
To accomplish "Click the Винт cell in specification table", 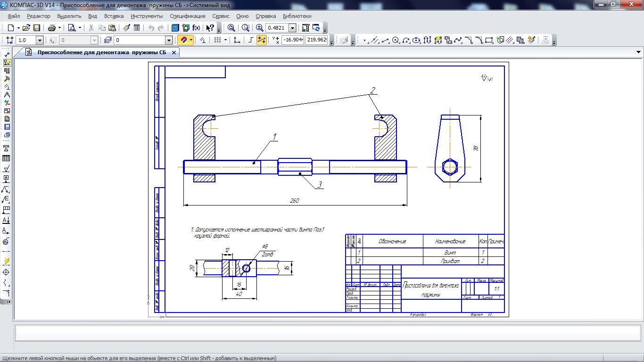I will click(450, 253).
